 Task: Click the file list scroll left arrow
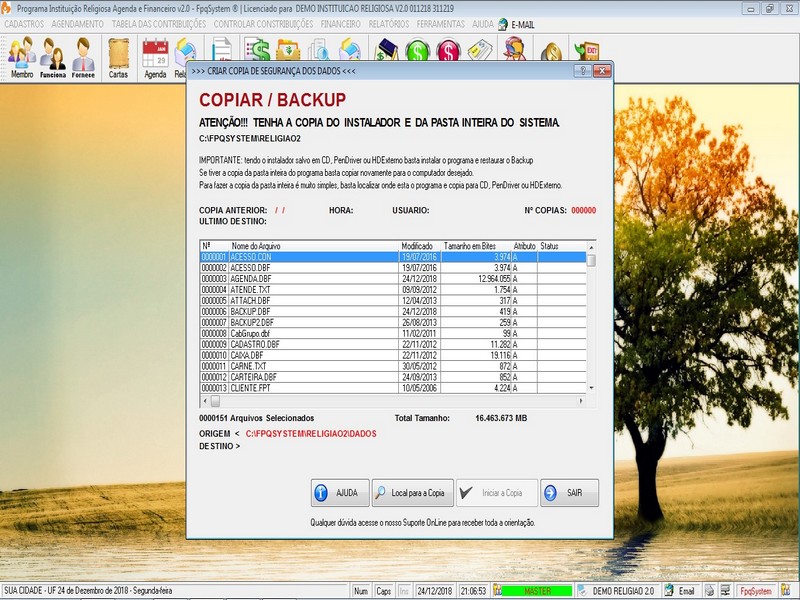[x=205, y=401]
